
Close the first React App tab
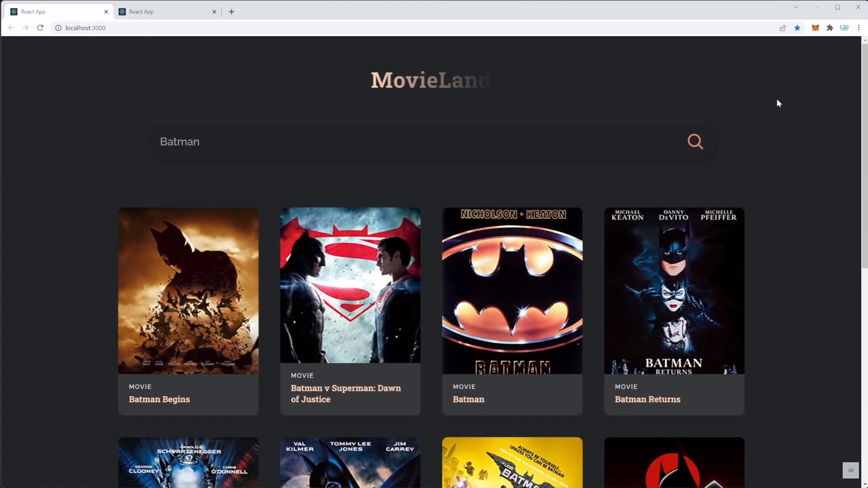106,12
